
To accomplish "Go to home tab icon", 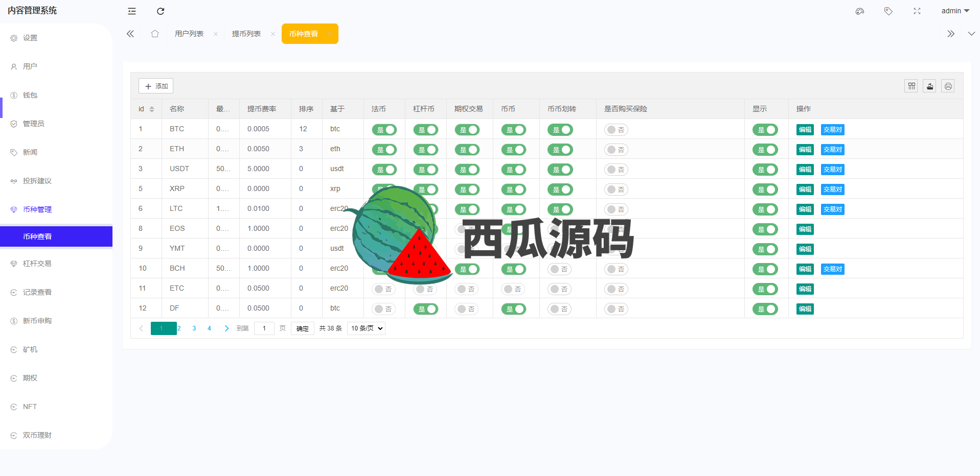I will [155, 34].
